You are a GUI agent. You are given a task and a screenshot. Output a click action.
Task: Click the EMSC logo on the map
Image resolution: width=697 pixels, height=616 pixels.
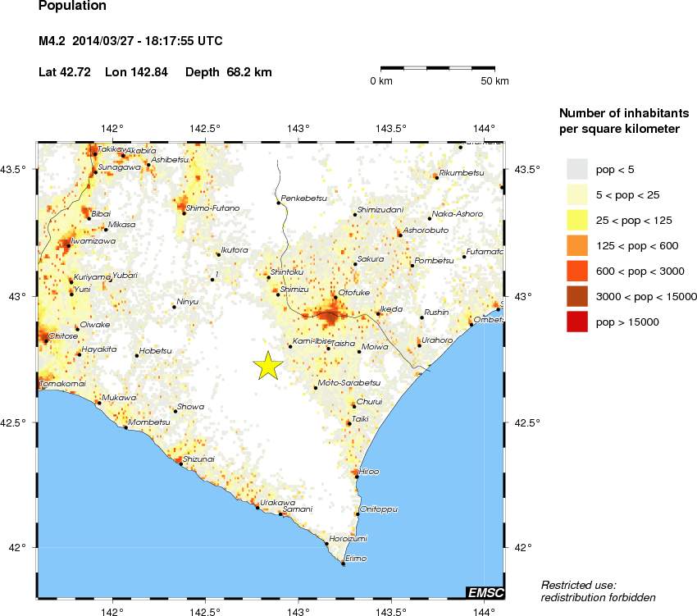pos(485,592)
